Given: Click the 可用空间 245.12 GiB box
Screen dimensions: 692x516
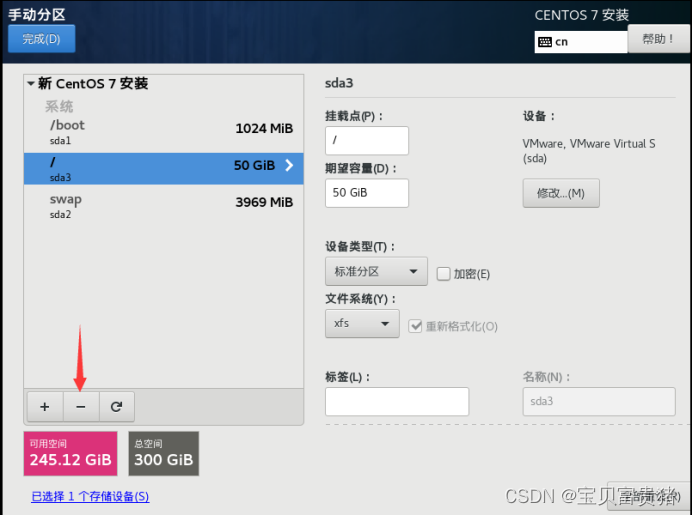Looking at the screenshot, I should pyautogui.click(x=71, y=454).
